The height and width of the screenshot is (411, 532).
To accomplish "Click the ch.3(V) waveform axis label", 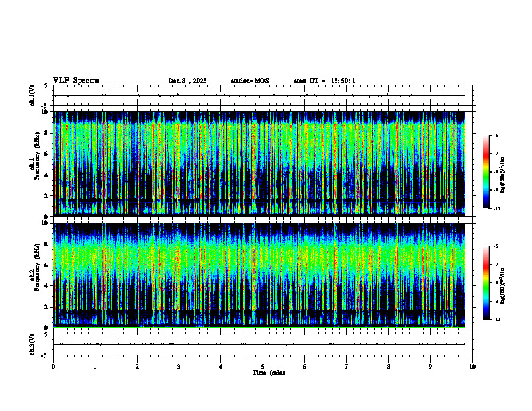I will pos(32,345).
